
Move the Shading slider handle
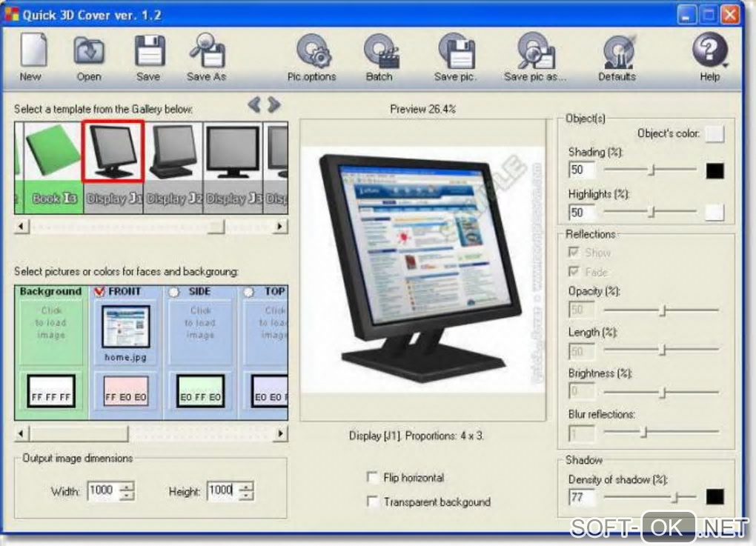(652, 170)
